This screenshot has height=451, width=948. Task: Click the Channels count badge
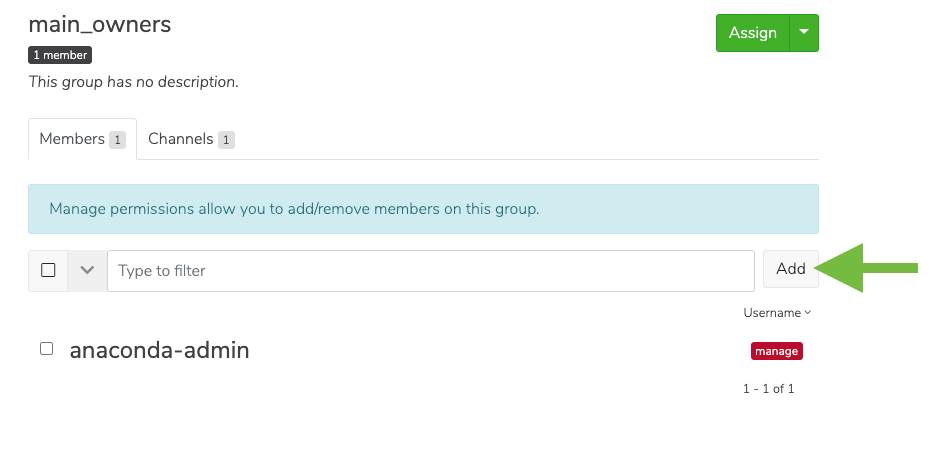point(226,140)
